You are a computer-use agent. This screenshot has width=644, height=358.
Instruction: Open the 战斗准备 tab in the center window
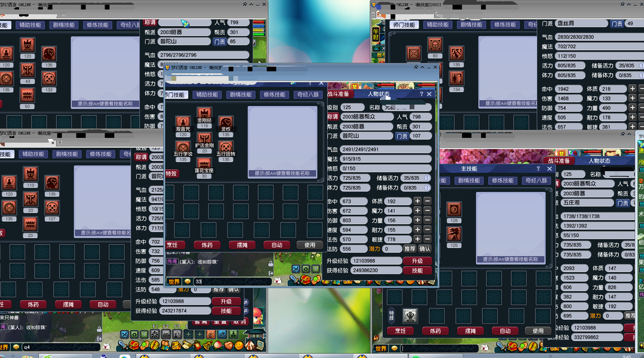pyautogui.click(x=339, y=94)
